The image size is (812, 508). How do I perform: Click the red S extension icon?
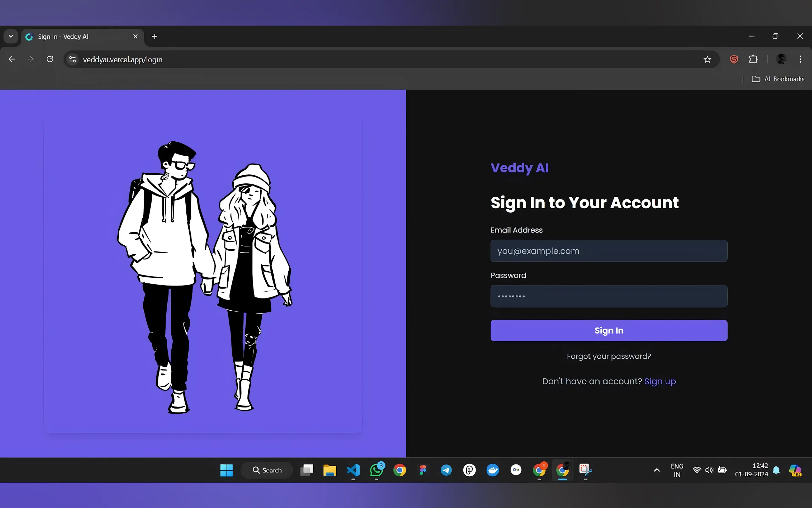coord(734,60)
